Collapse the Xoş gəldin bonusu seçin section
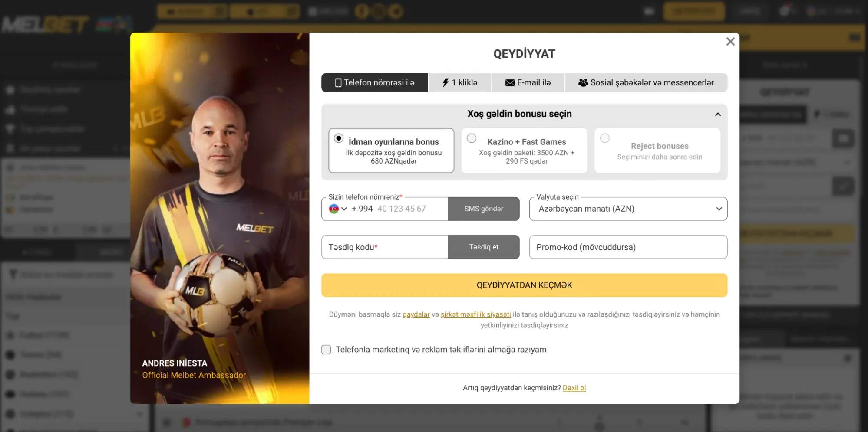 tap(718, 114)
